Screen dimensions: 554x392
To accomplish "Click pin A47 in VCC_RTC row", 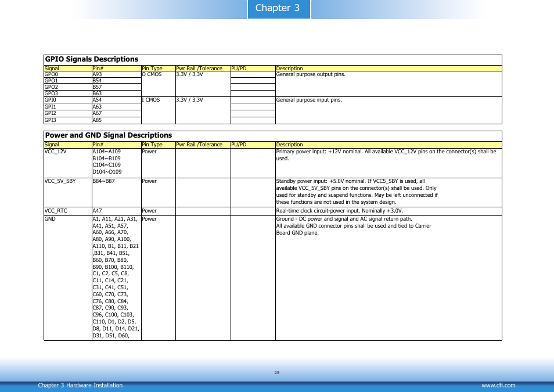I will [97, 211].
